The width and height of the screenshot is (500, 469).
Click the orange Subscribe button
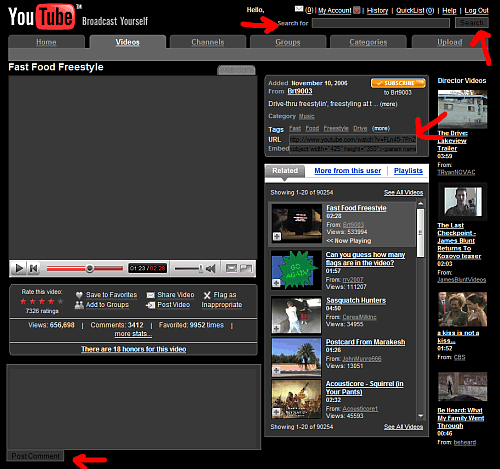point(398,83)
